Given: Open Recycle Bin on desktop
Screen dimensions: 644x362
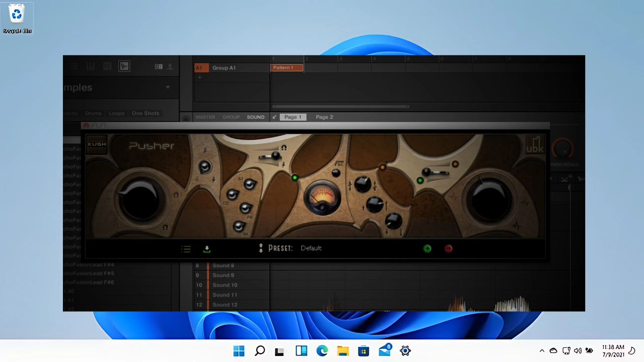Looking at the screenshot, I should click(x=17, y=19).
